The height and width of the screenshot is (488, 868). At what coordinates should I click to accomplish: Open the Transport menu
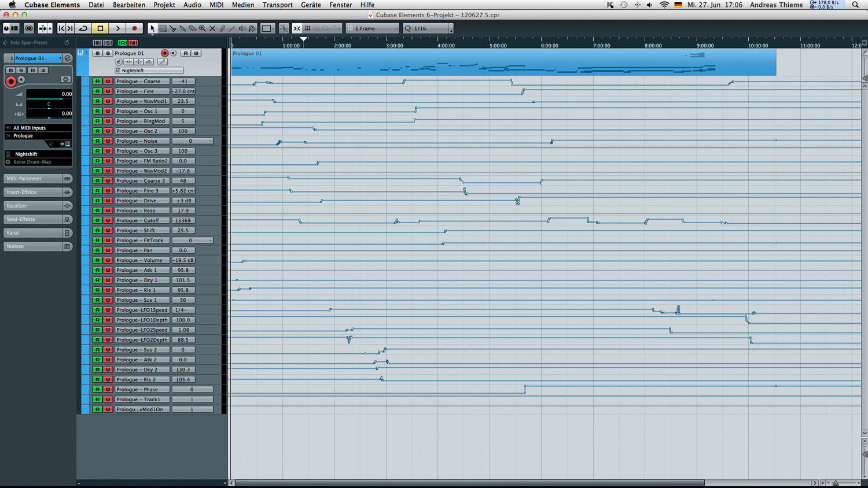[x=278, y=5]
